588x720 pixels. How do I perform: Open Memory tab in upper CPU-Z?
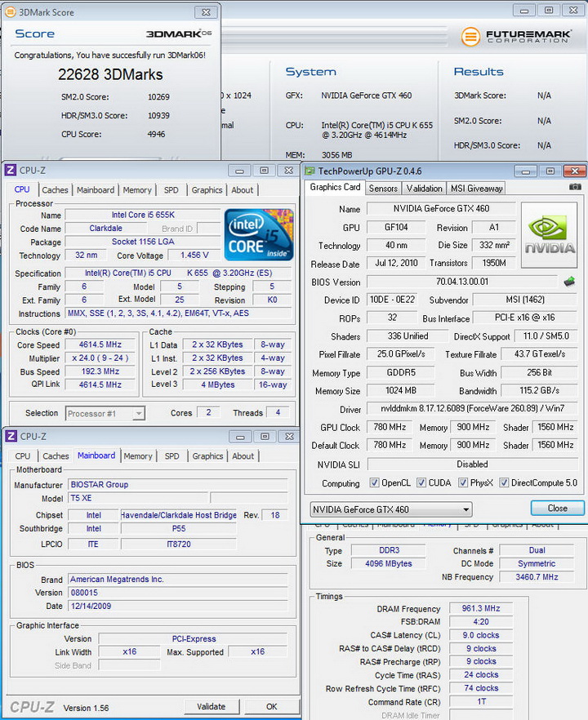[x=137, y=190]
